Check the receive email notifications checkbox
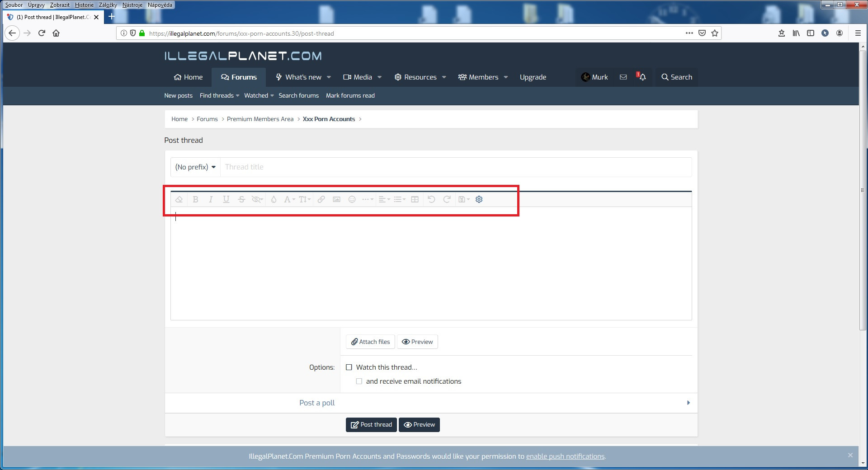This screenshot has width=868, height=470. click(359, 381)
